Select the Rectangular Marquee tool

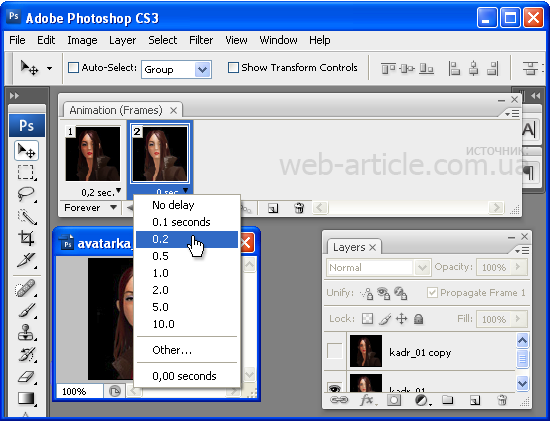(26, 173)
